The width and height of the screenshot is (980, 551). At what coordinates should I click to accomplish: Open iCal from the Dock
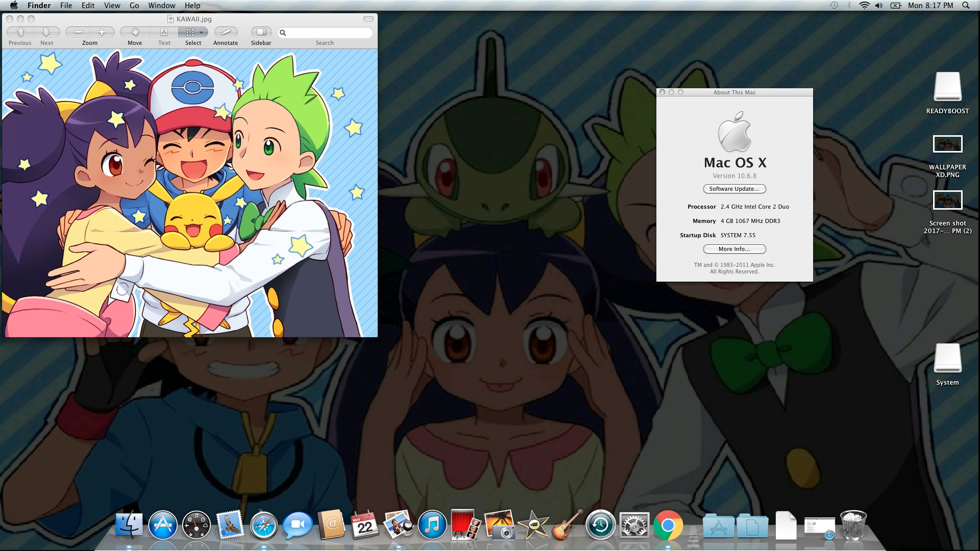click(365, 524)
